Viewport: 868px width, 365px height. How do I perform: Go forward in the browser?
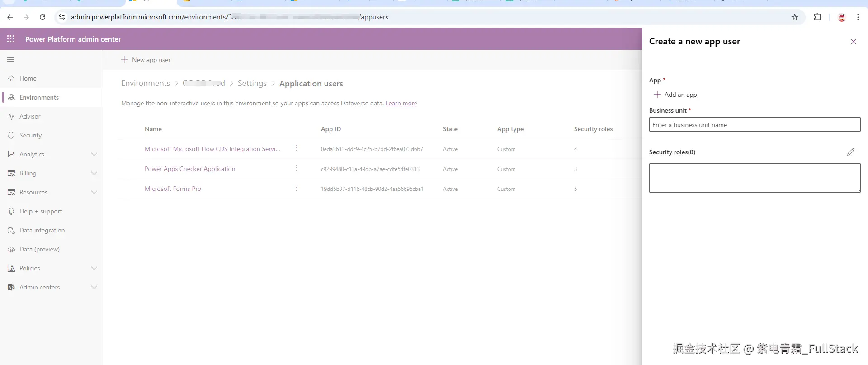point(26,17)
